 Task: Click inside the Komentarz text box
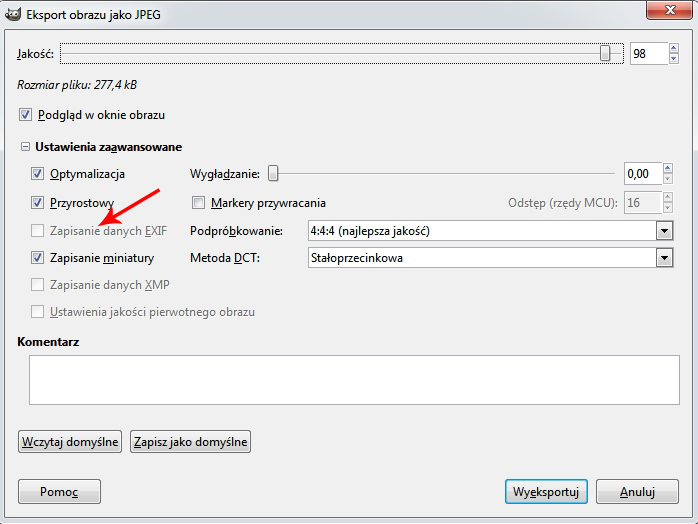point(348,379)
